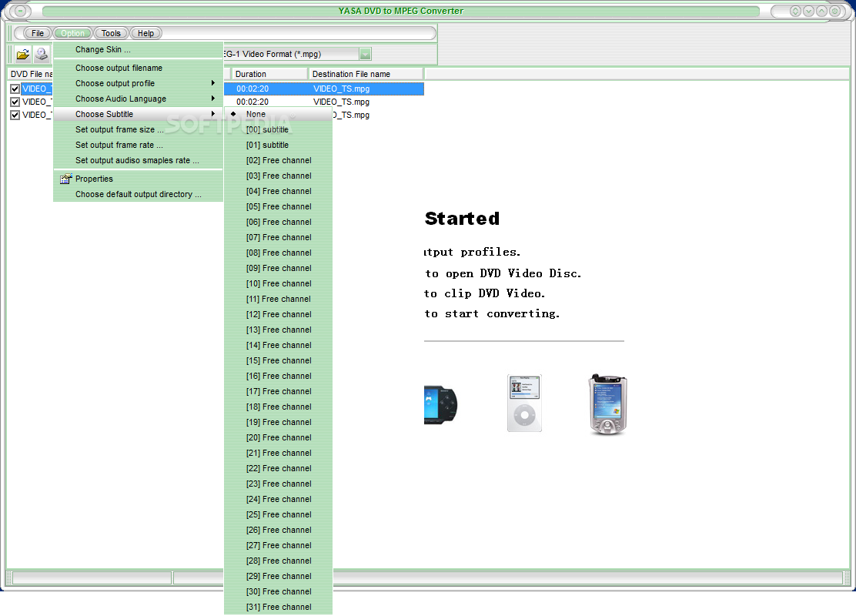Select highlighted row's VIDEO_TS.mpg destination cell
This screenshot has height=616, width=856.
tap(341, 89)
